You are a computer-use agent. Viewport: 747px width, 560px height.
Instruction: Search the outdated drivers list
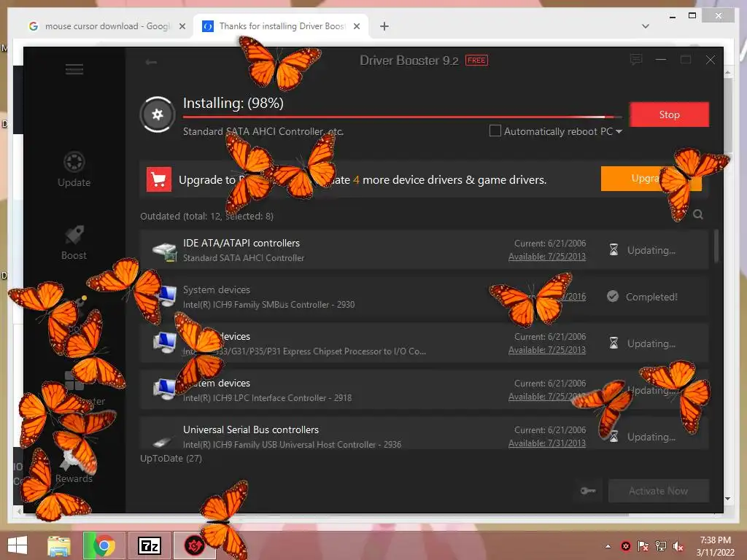pos(698,214)
